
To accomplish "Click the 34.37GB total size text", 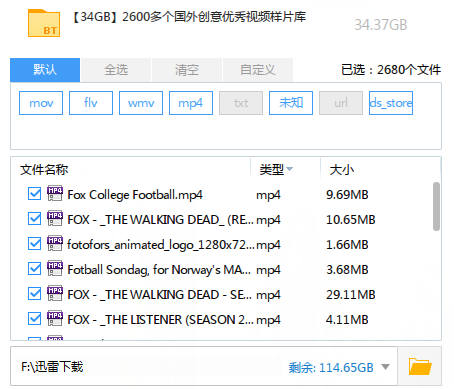I will click(381, 25).
